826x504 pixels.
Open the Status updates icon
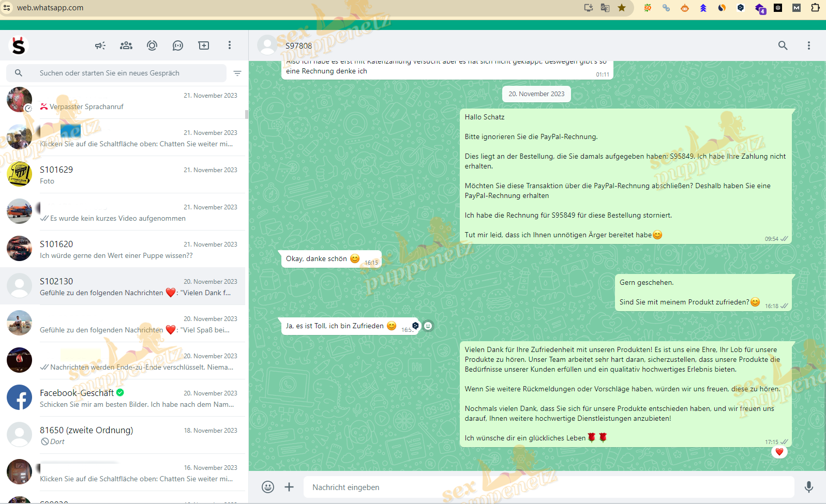tap(152, 45)
